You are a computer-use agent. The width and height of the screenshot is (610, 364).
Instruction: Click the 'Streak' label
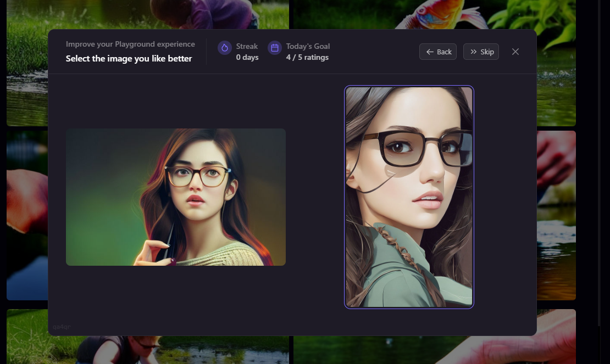point(247,46)
